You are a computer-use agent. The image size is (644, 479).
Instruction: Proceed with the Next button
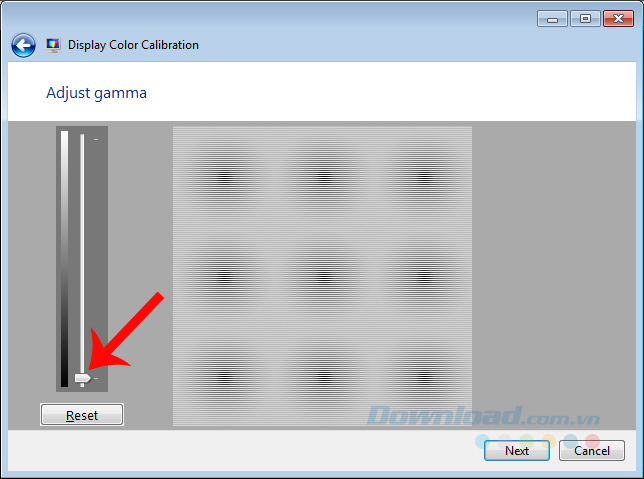click(517, 451)
